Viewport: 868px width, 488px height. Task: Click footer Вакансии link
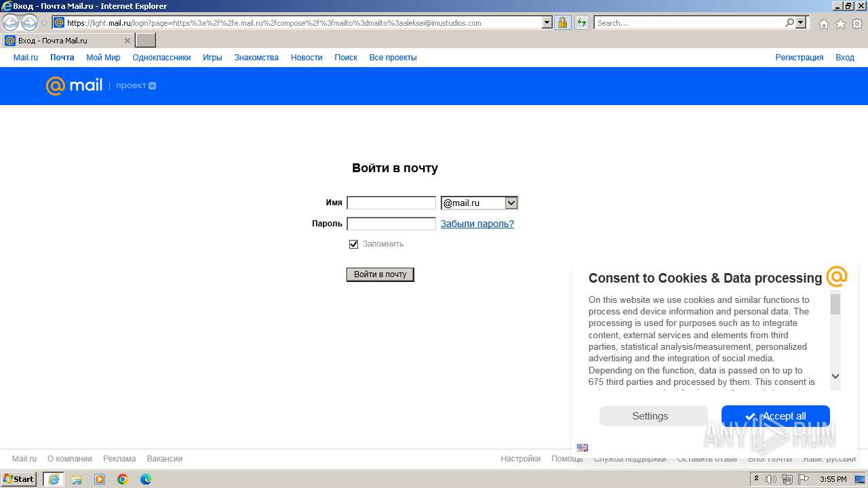(165, 459)
